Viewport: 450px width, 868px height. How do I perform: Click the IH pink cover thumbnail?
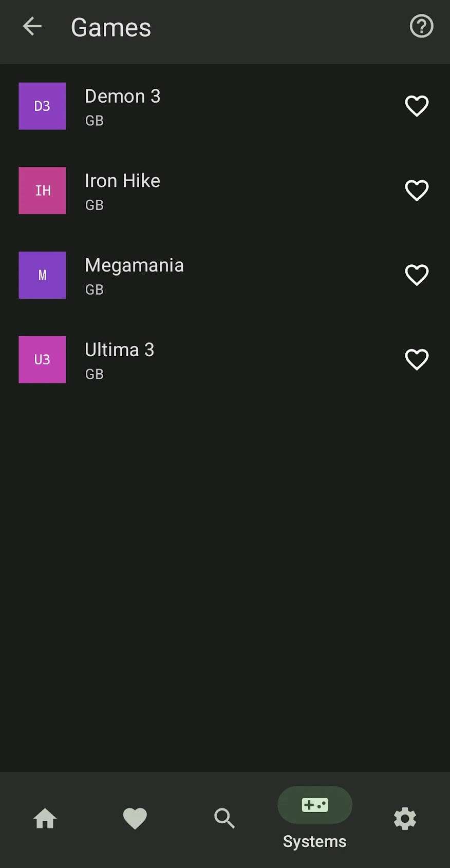(x=42, y=190)
